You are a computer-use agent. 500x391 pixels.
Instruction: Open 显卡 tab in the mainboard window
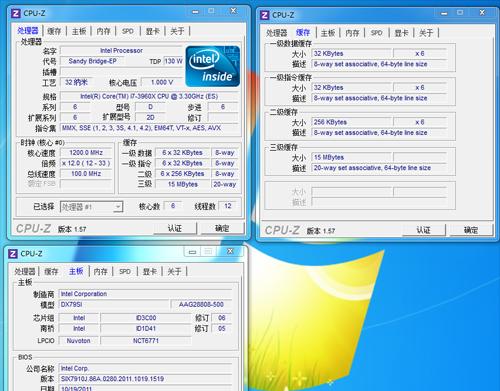(150, 271)
